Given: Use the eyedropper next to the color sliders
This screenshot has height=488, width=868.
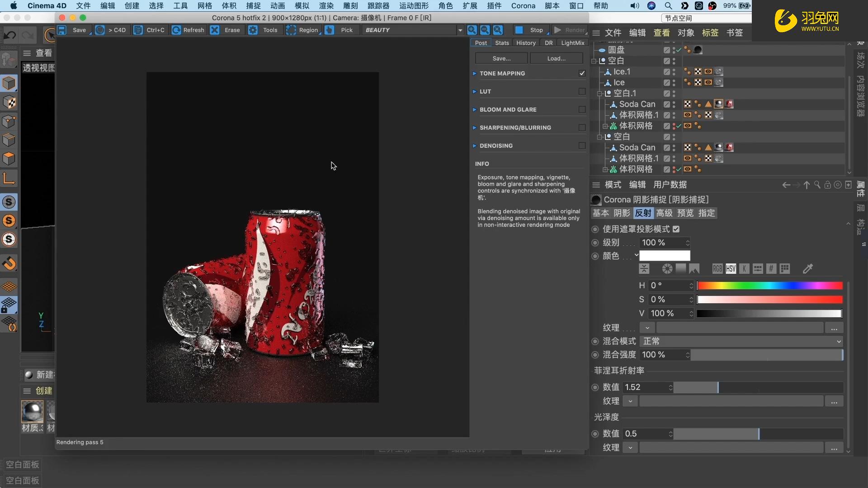Looking at the screenshot, I should 808,268.
